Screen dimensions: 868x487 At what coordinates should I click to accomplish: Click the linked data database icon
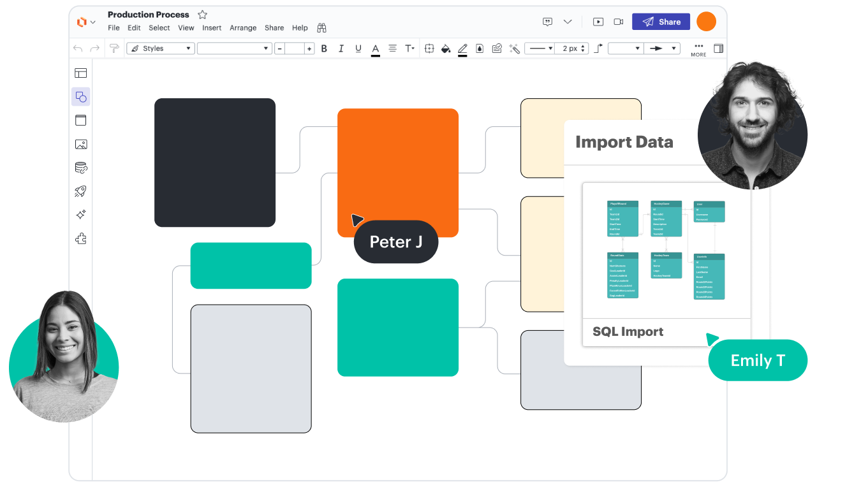pyautogui.click(x=81, y=168)
